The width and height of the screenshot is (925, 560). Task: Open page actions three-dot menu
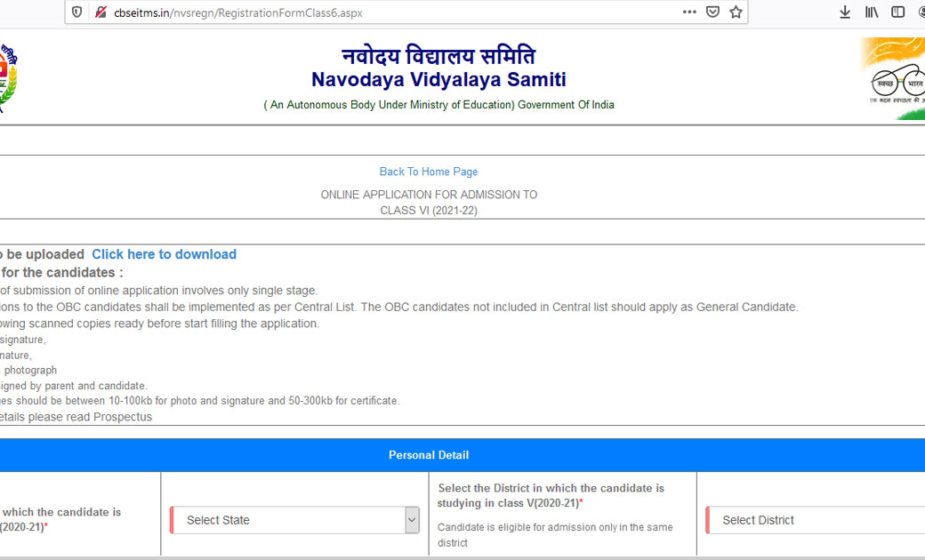point(689,12)
